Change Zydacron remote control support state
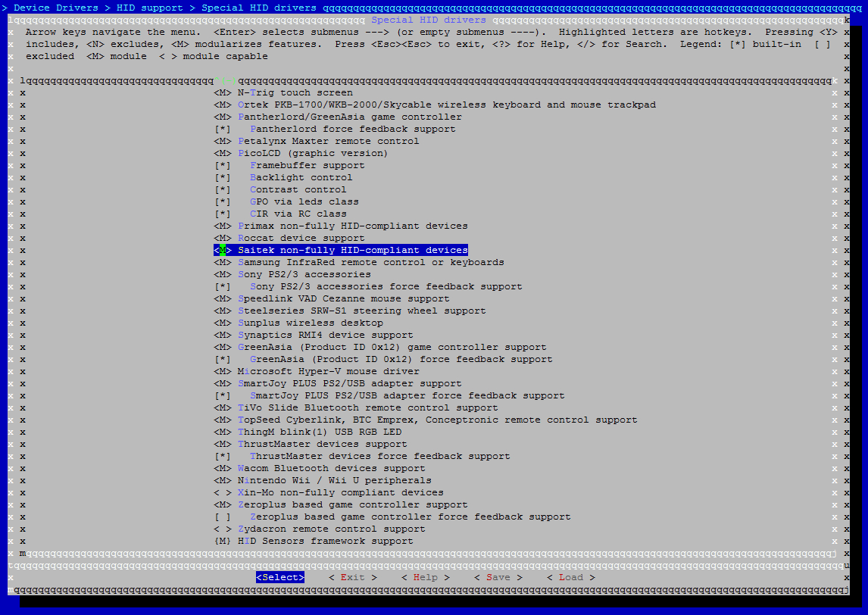Viewport: 868px width, 615px height. (x=223, y=529)
